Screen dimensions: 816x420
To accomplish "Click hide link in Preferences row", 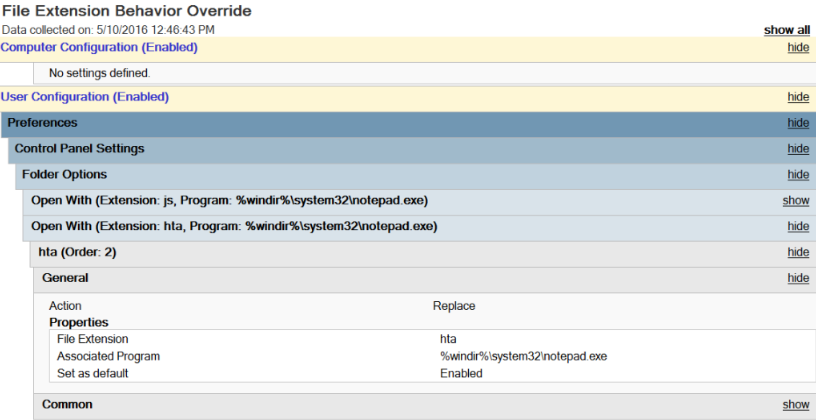I will [x=798, y=124].
